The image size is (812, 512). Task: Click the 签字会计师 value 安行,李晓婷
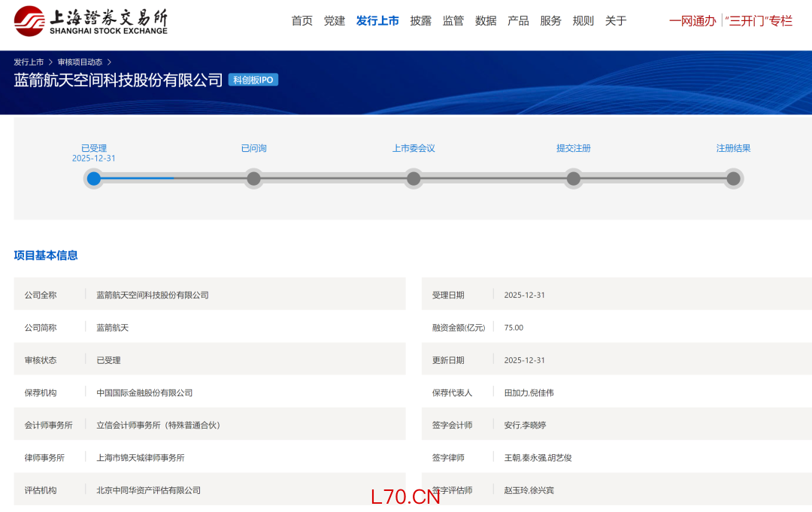525,425
